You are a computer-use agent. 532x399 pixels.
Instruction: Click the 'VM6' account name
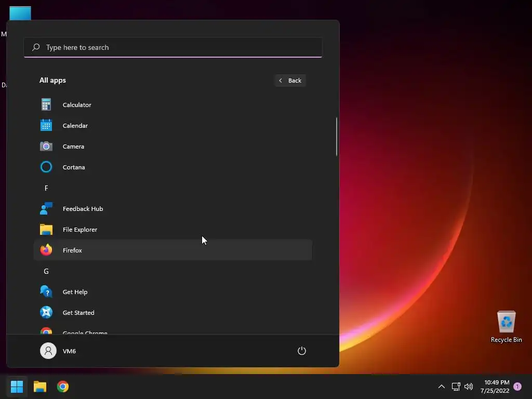pos(69,351)
